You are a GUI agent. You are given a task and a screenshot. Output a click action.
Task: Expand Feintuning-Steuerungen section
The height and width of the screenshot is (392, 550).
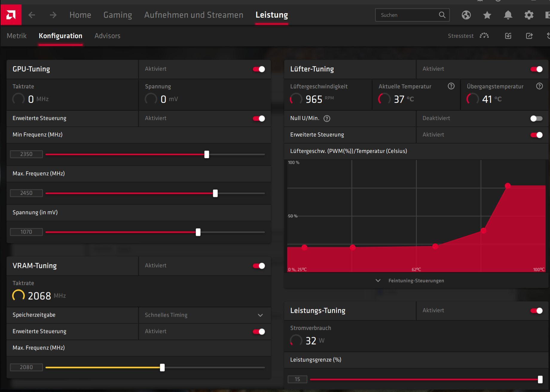[410, 280]
